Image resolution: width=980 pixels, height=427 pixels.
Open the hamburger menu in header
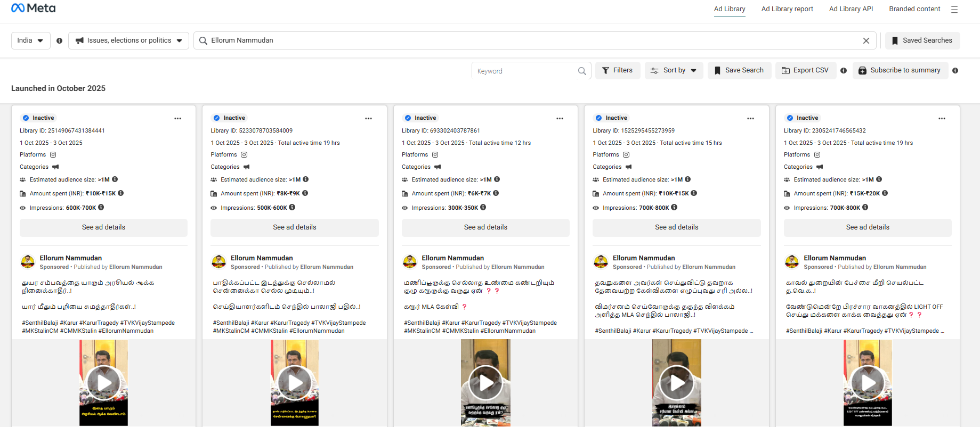954,10
